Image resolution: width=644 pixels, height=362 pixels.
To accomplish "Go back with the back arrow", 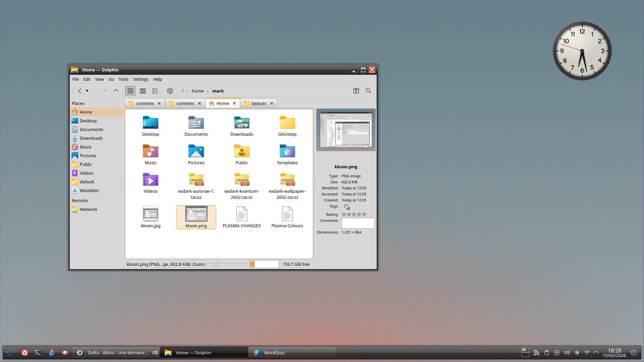I will 80,91.
